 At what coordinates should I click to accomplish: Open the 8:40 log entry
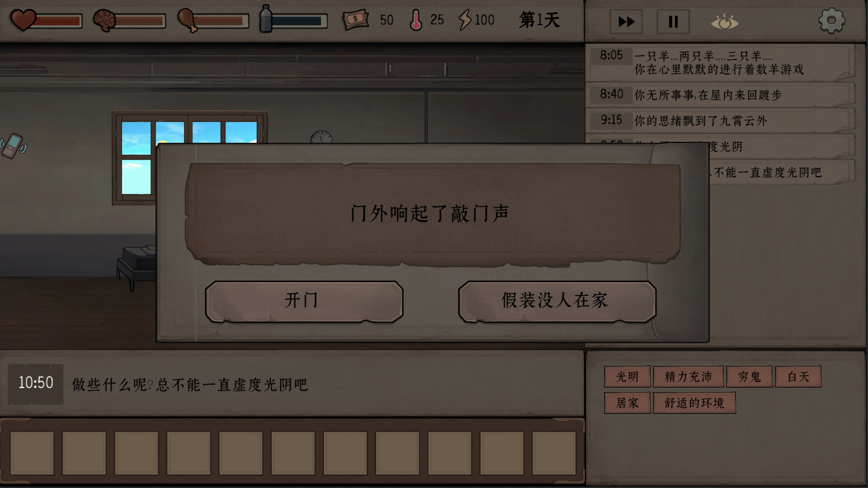pyautogui.click(x=720, y=94)
